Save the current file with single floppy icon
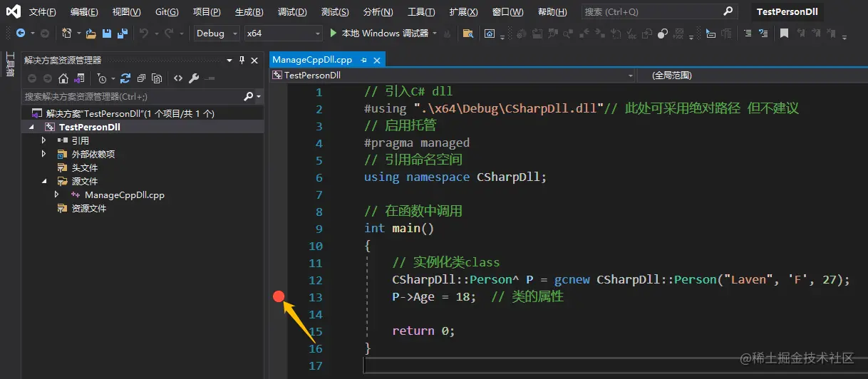This screenshot has height=379, width=868. pos(106,33)
